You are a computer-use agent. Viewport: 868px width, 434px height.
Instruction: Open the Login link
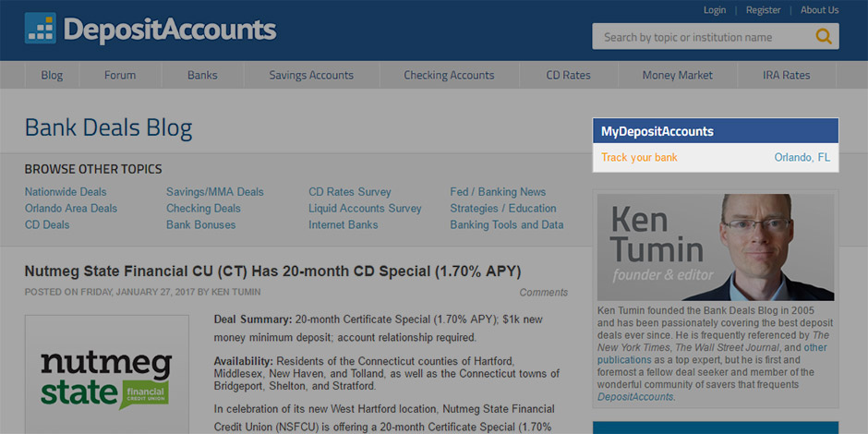(x=715, y=10)
